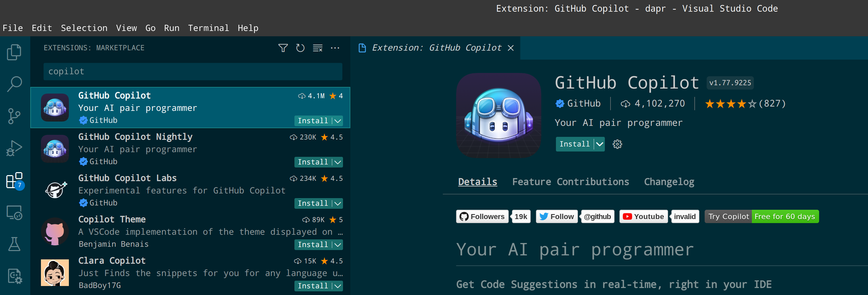This screenshot has height=295, width=868.
Task: Click Install button on details page
Action: click(575, 144)
